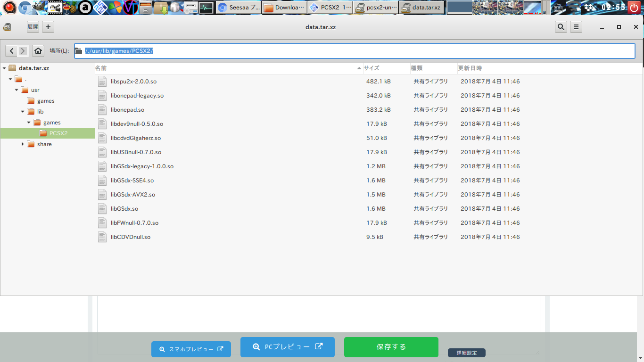
Task: Click the red power button in the panel
Action: [x=635, y=7]
